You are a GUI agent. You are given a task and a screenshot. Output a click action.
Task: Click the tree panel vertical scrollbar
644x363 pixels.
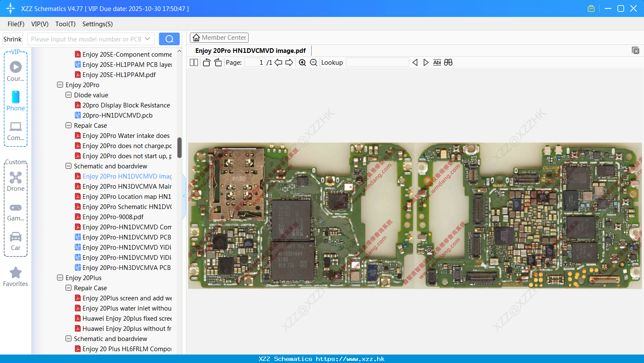(179, 147)
